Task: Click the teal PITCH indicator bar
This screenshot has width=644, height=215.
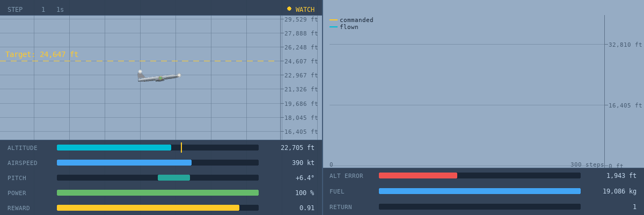Action: coord(174,178)
